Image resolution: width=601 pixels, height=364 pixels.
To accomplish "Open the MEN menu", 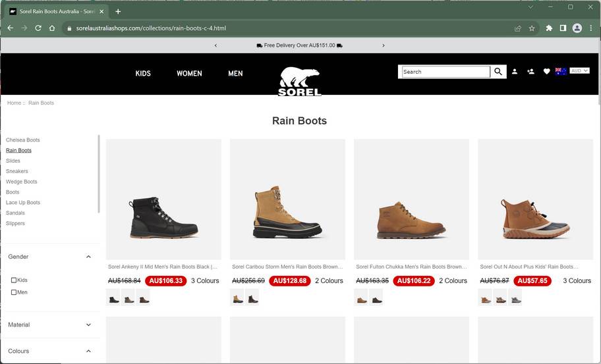I will [x=235, y=74].
